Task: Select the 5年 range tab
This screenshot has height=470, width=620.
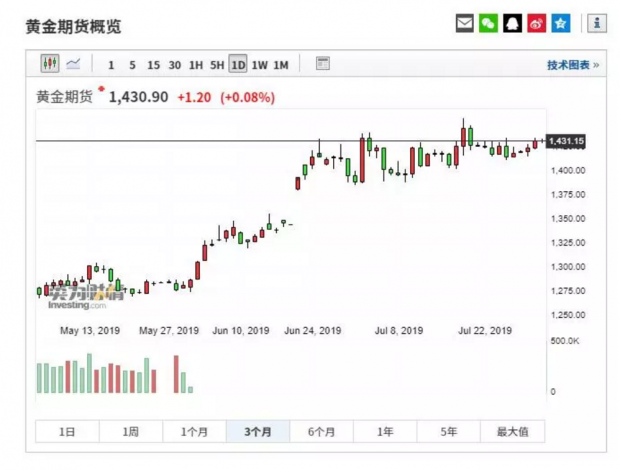Action: 449,431
